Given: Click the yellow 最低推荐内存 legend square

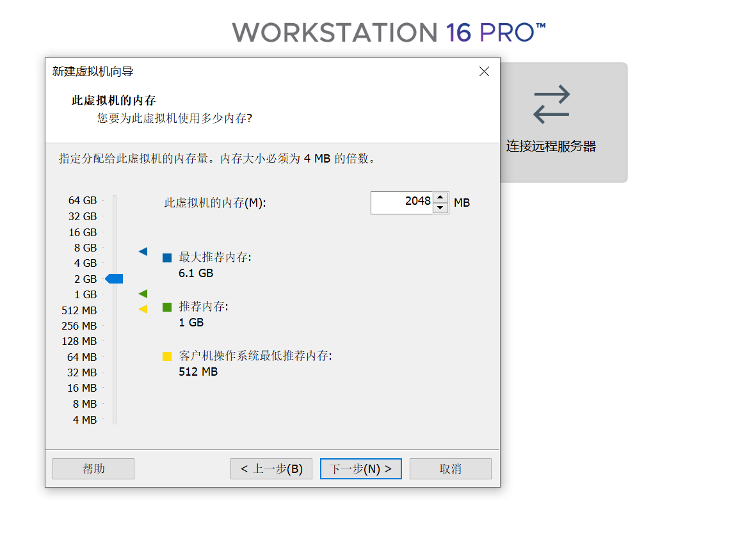Looking at the screenshot, I should coord(167,356).
